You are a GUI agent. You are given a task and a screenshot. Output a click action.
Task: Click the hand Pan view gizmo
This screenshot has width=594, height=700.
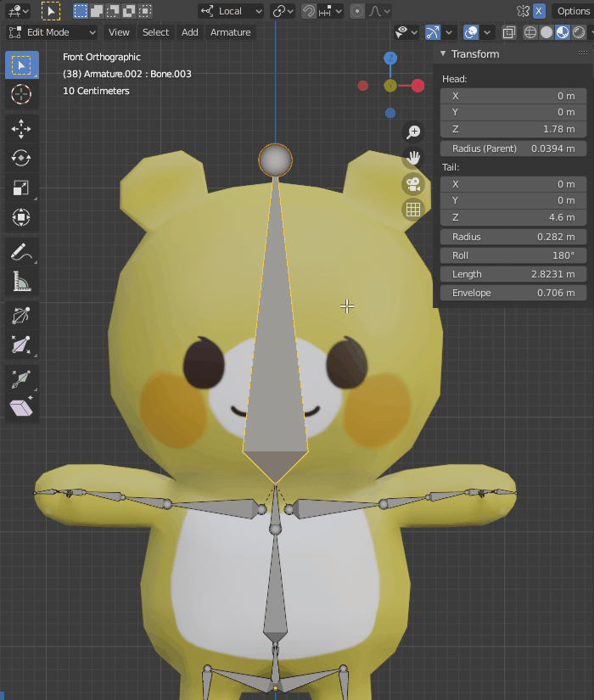413,158
